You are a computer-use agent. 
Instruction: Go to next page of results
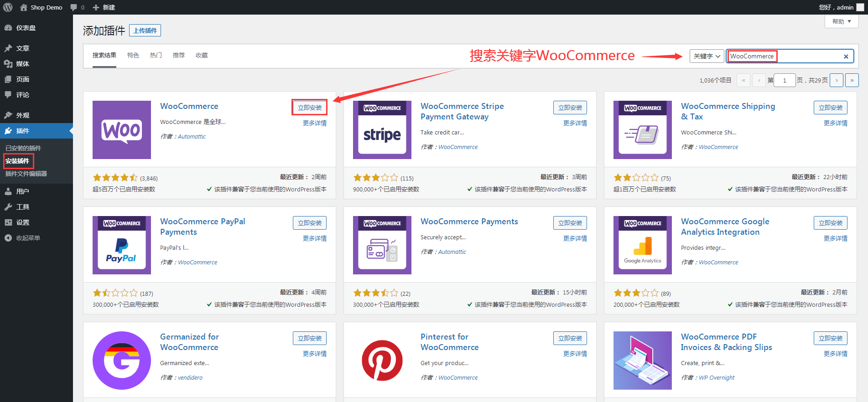[837, 80]
